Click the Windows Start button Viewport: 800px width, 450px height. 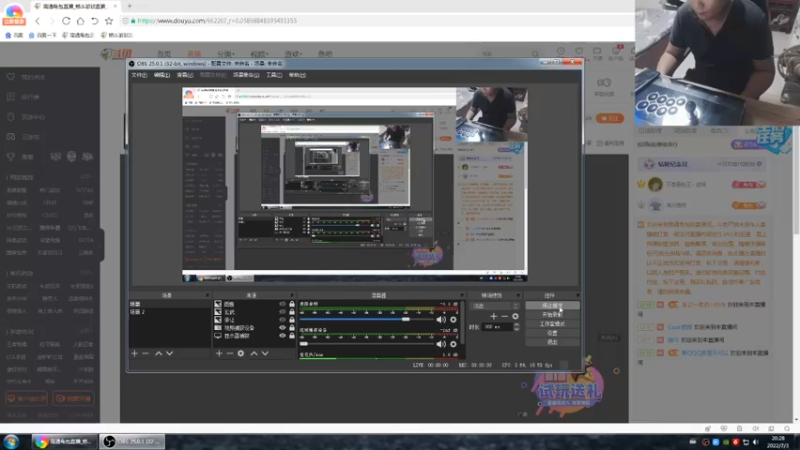11,442
